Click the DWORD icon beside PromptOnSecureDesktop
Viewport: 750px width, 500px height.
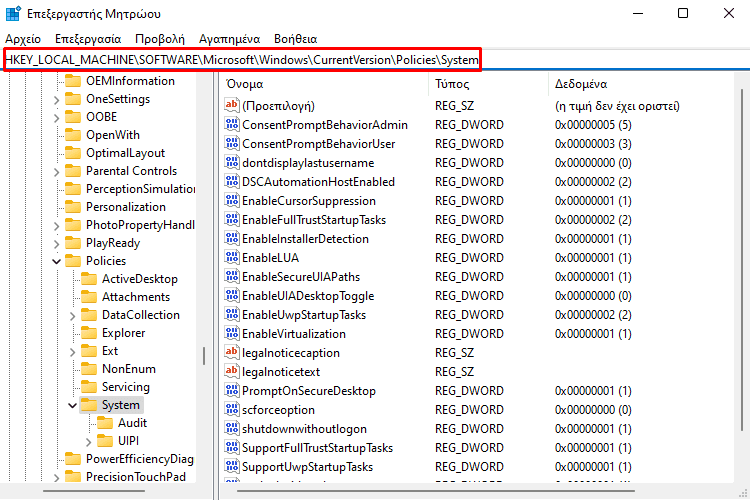tap(232, 390)
